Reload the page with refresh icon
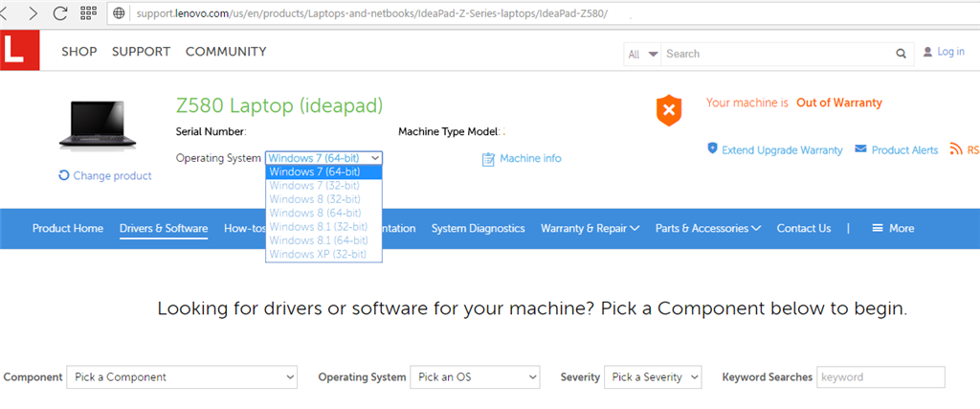The width and height of the screenshot is (980, 409). click(60, 13)
